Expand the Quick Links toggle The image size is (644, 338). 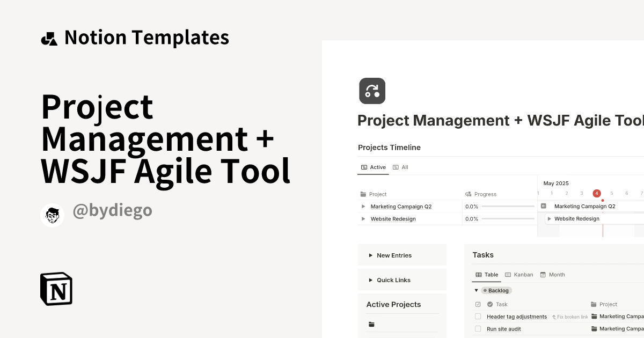tap(371, 280)
